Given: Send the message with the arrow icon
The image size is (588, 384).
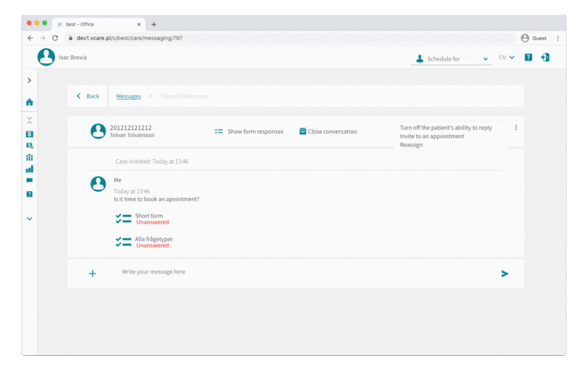Looking at the screenshot, I should 505,274.
